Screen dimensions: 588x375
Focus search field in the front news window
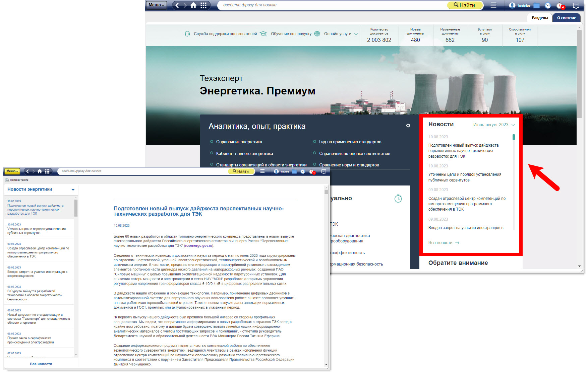pyautogui.click(x=142, y=171)
